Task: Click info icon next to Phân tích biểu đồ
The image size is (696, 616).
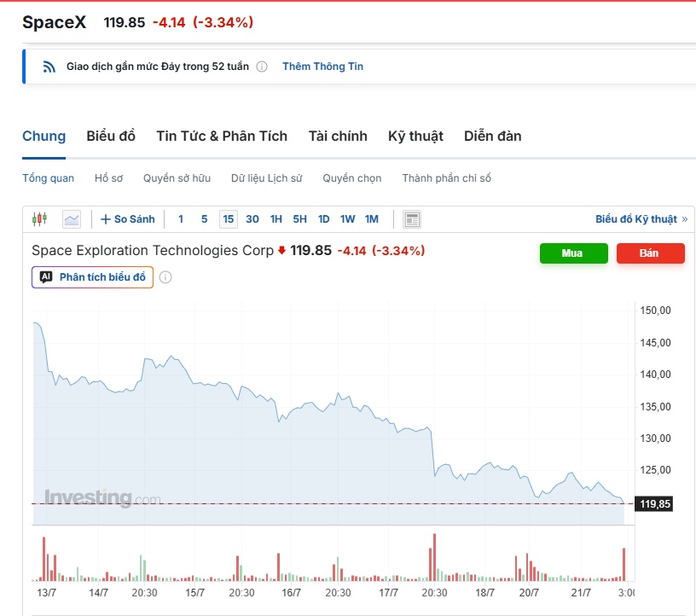Action: tap(165, 277)
